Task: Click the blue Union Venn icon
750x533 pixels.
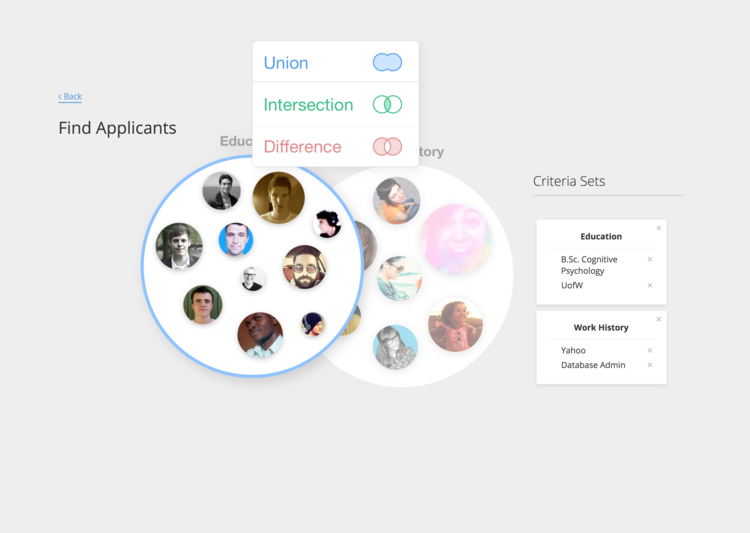Action: [387, 62]
